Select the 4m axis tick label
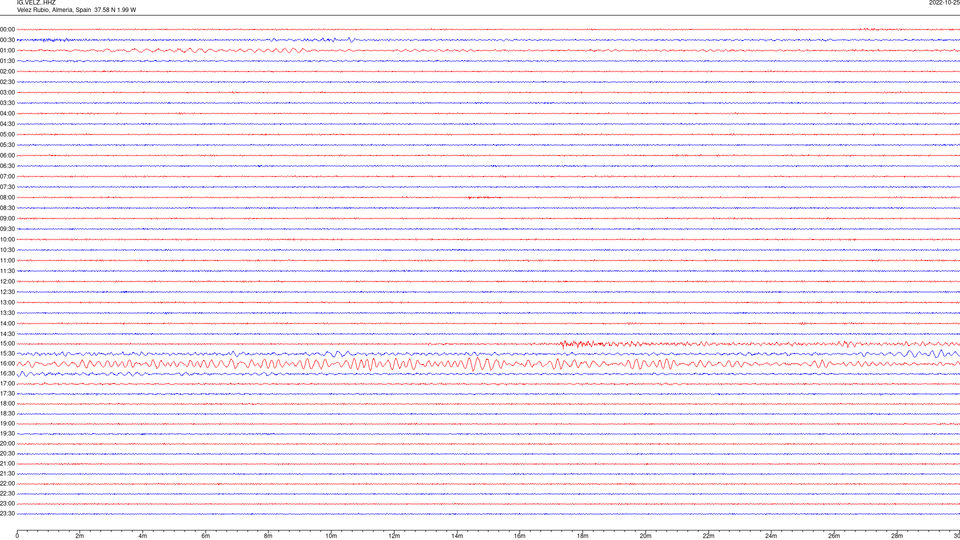The height and width of the screenshot is (540, 960). pyautogui.click(x=143, y=536)
